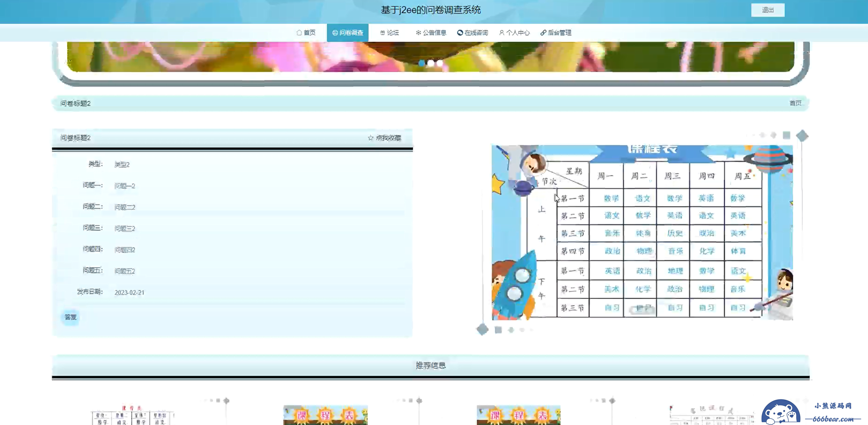Open 后台管理 nav link

pyautogui.click(x=556, y=33)
